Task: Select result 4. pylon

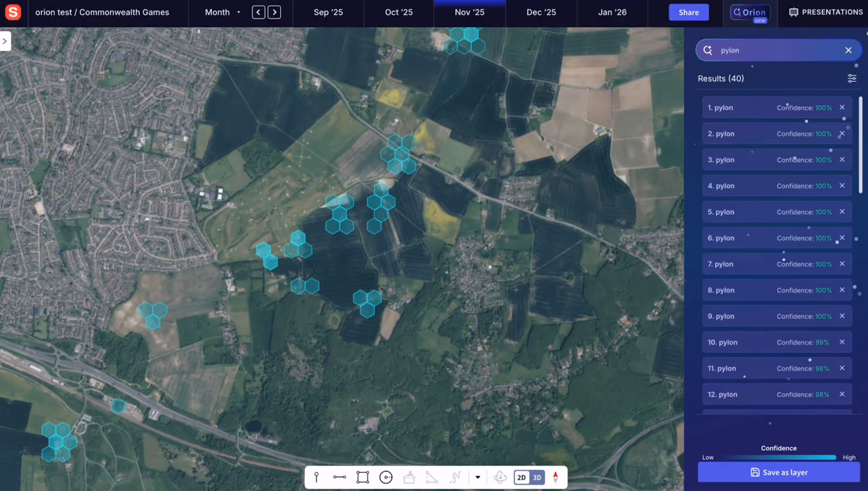Action: tap(777, 186)
